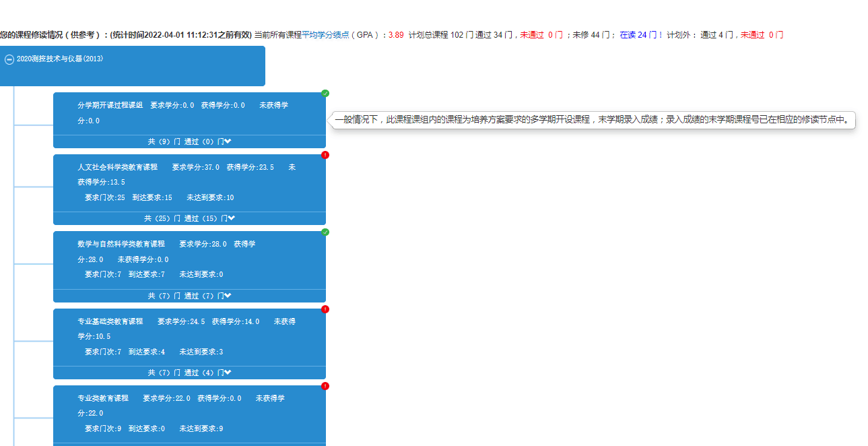This screenshot has width=868, height=446.
Task: Click green check icon on 数学与自然科学类教育课程 card
Action: 325,232
